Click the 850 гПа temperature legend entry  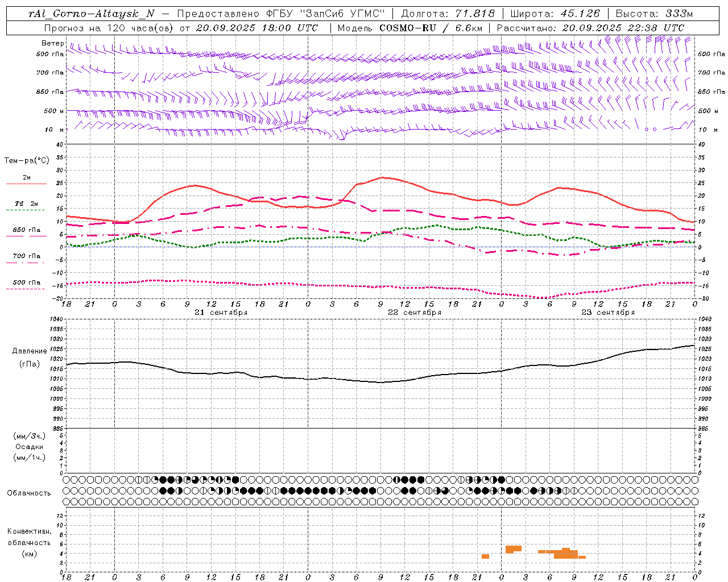pyautogui.click(x=26, y=230)
